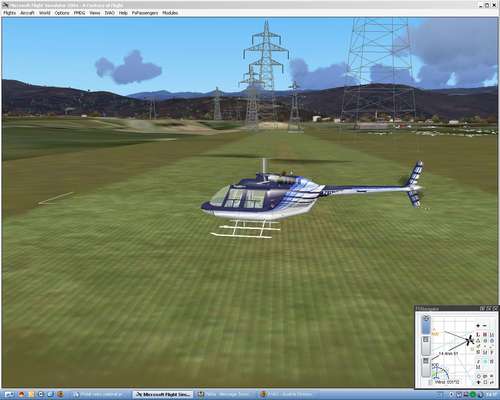Screen dimensions: 500x400
Task: Open the Modules menu
Action: coord(170,13)
